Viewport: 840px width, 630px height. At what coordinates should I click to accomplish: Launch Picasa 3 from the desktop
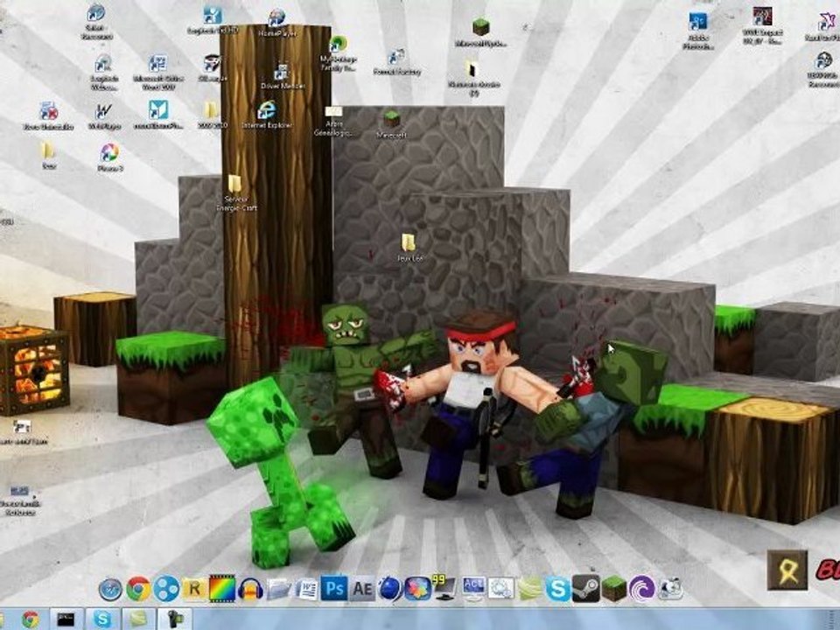pyautogui.click(x=110, y=157)
